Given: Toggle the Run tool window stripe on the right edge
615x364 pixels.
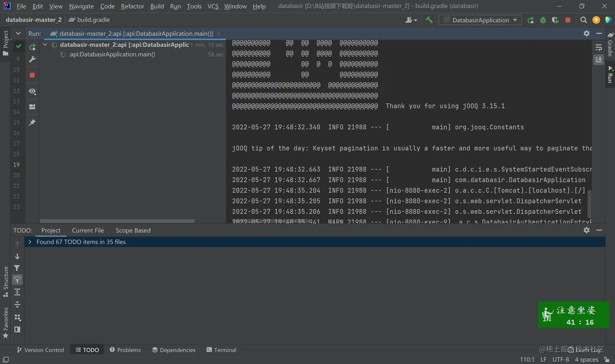Looking at the screenshot, I should tap(610, 74).
